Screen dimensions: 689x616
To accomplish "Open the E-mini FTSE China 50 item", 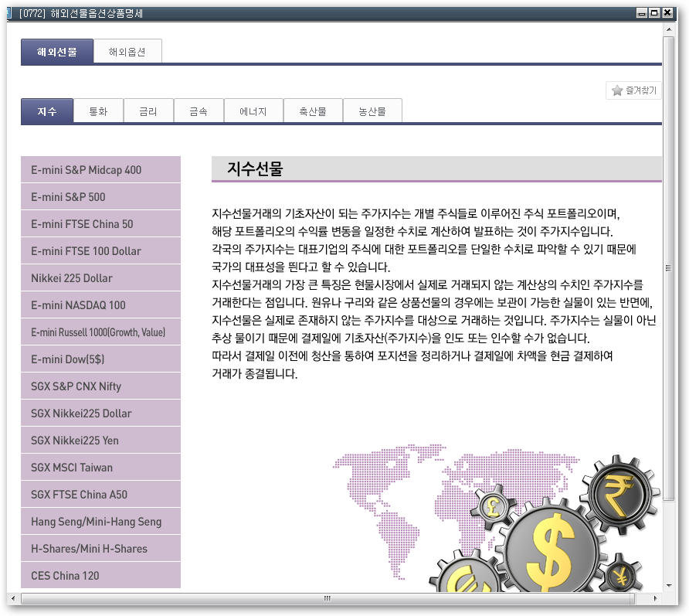I will (100, 223).
